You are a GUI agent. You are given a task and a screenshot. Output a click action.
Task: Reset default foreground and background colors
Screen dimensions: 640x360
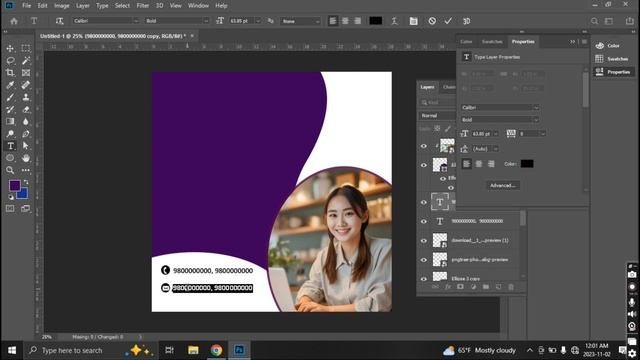click(11, 197)
